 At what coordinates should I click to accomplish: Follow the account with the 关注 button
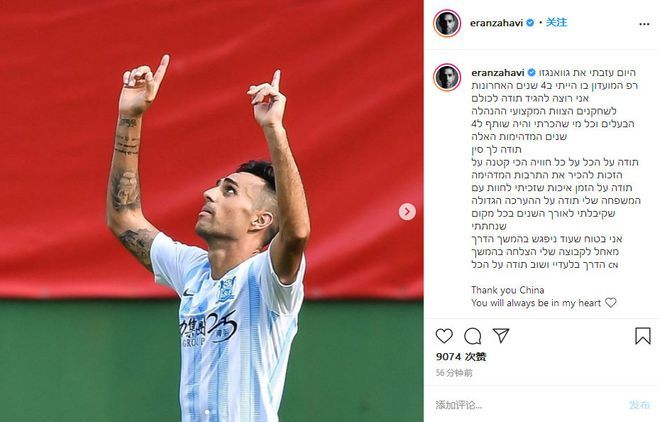[556, 22]
